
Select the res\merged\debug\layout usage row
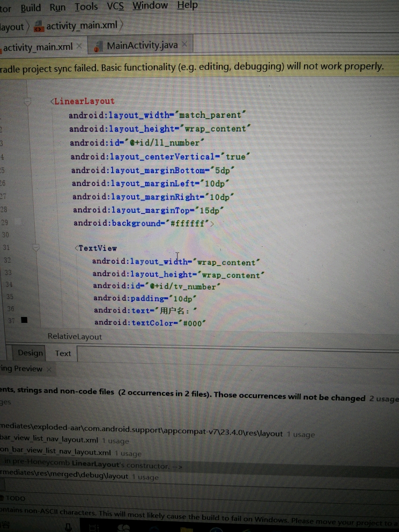(79, 475)
